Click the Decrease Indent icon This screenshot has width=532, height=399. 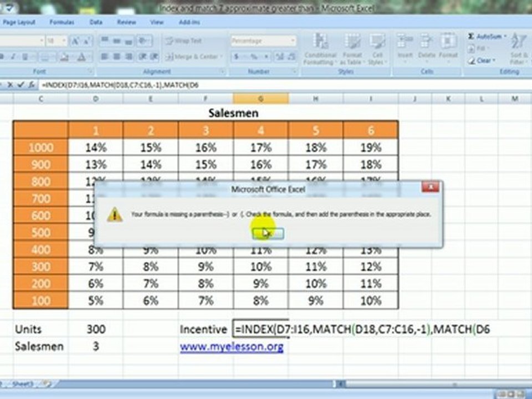(142, 57)
